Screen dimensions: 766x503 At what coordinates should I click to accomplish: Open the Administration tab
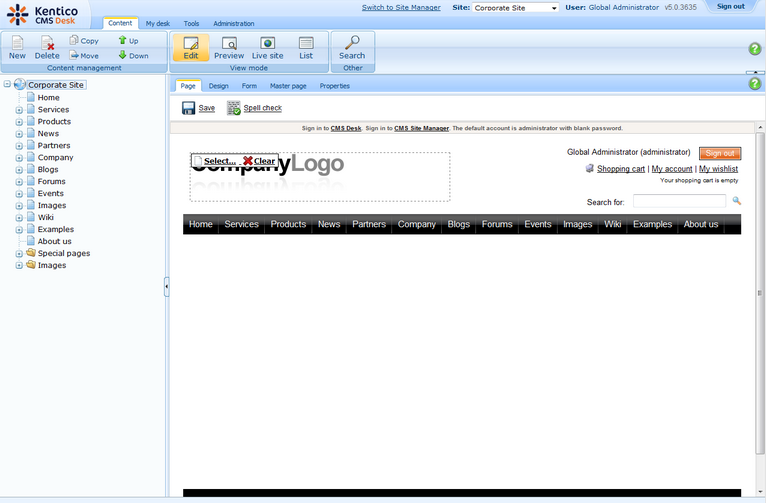233,23
